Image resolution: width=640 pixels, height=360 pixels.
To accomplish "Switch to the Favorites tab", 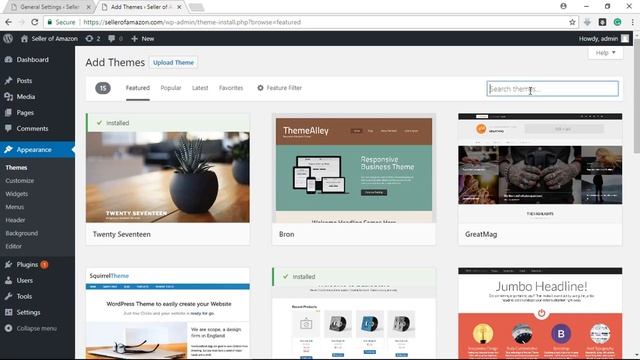I will tap(231, 88).
